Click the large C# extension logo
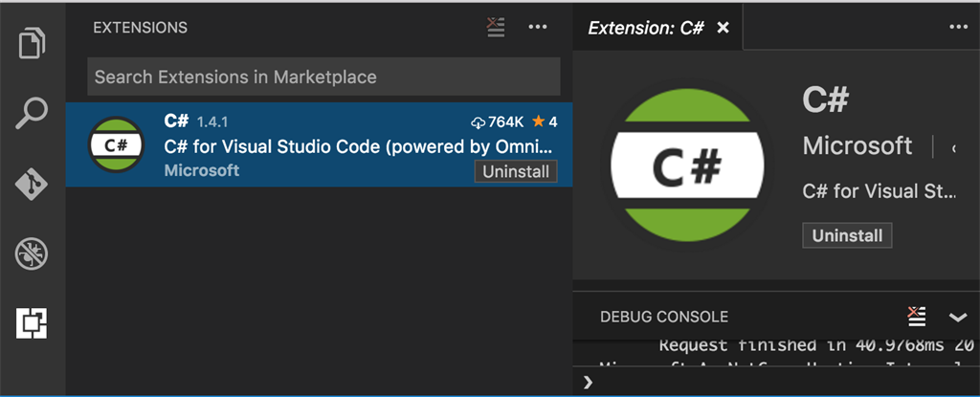Viewport: 980px width, 397px height. [x=687, y=166]
